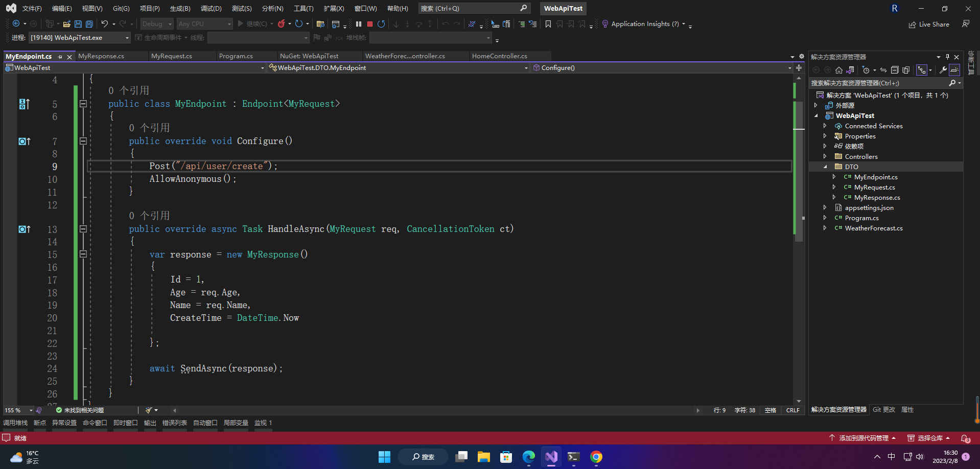Click the inheritance margin icon beside line 5
980x469 pixels.
(25, 104)
